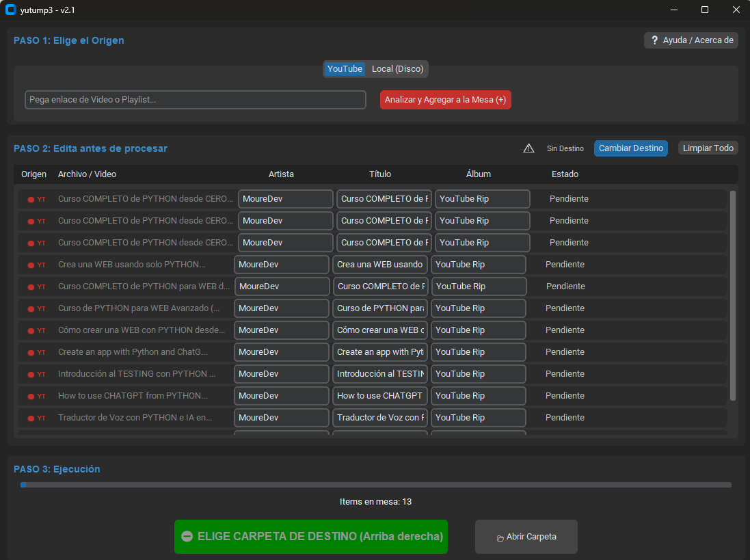Click the yutump3 app icon in title bar
Image resolution: width=750 pixels, height=560 pixels.
[10, 10]
